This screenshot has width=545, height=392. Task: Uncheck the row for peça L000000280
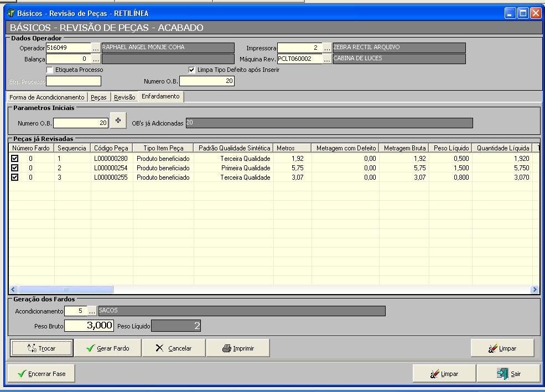pos(15,159)
